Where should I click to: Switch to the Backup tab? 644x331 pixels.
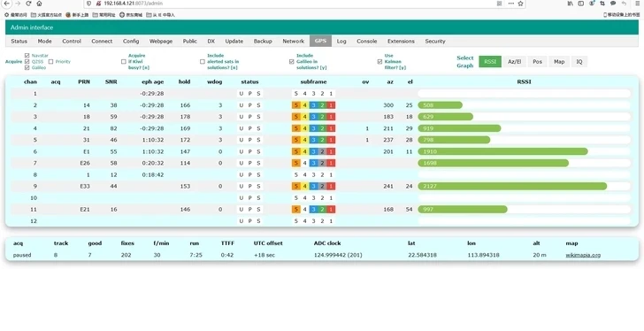point(263,41)
